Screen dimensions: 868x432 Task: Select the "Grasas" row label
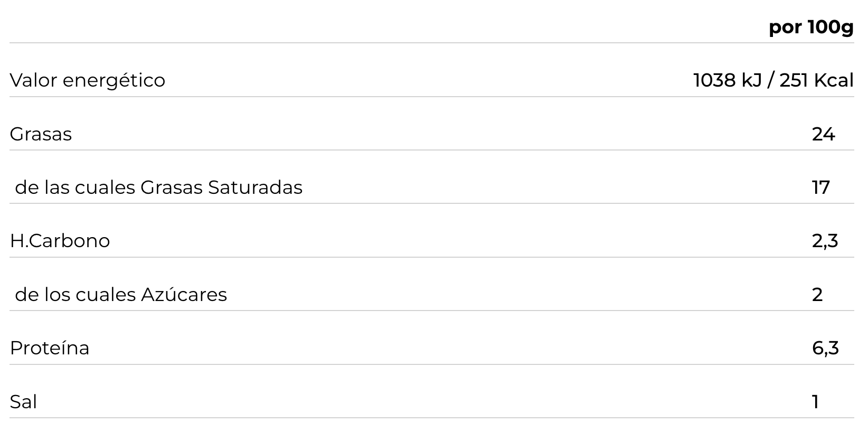41,134
